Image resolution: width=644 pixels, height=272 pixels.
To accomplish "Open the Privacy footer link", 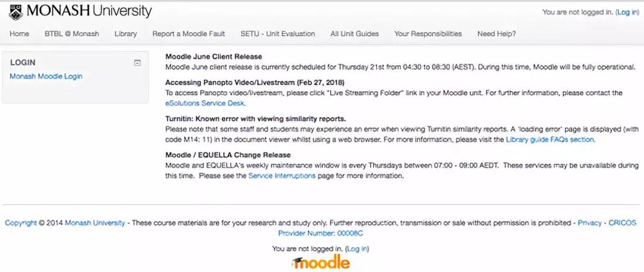I will [x=590, y=223].
